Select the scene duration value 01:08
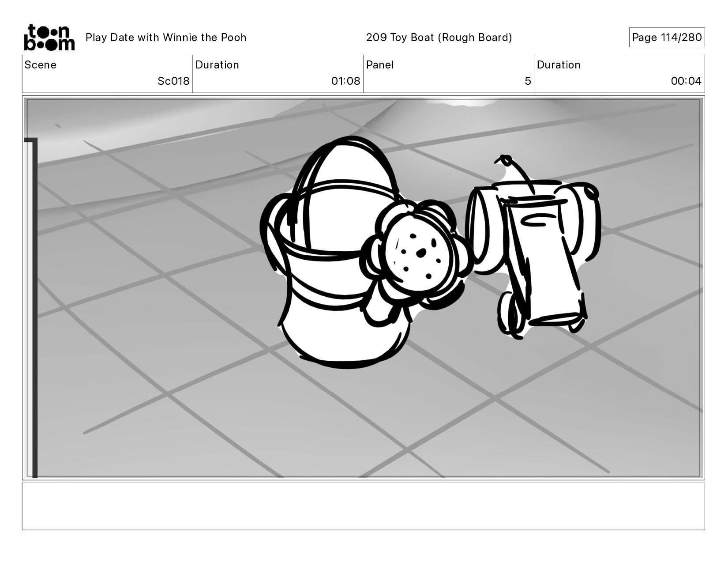 [345, 81]
